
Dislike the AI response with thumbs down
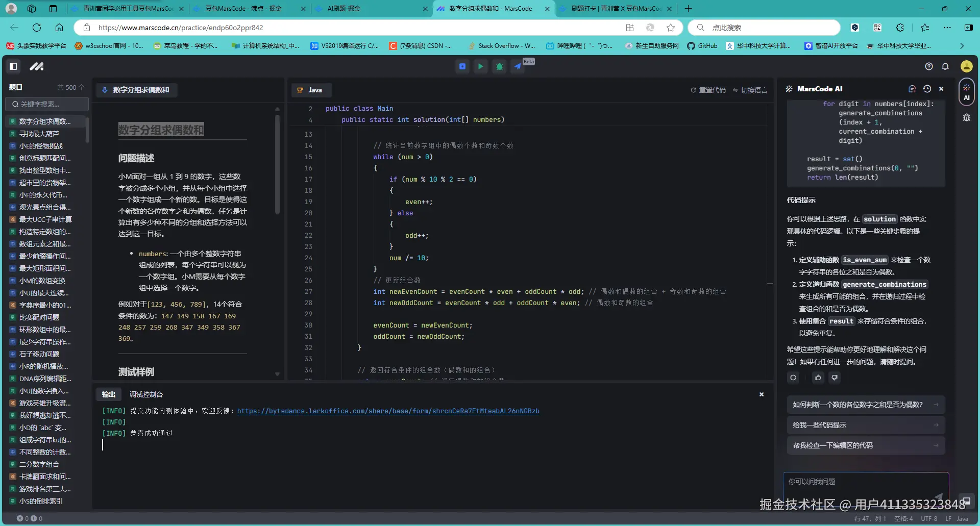coord(835,378)
